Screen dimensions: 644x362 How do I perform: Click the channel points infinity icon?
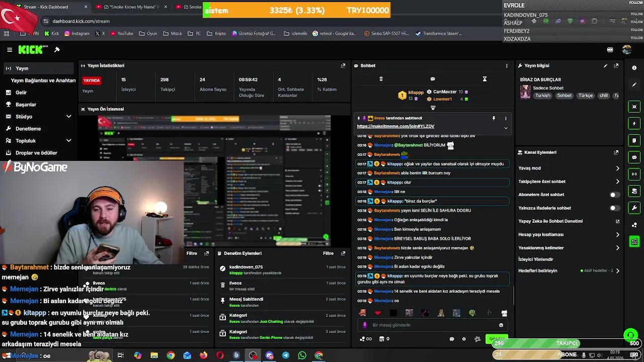pyautogui.click(x=366, y=339)
